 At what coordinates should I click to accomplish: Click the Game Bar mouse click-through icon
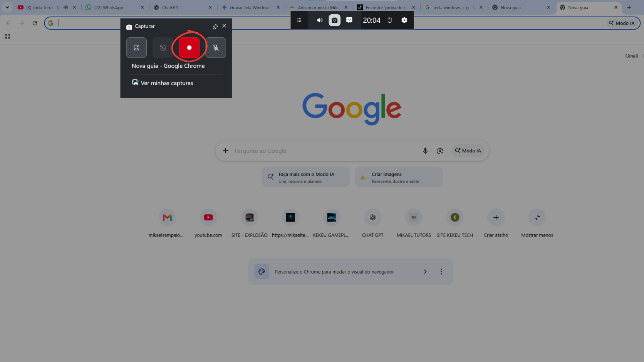pyautogui.click(x=389, y=20)
